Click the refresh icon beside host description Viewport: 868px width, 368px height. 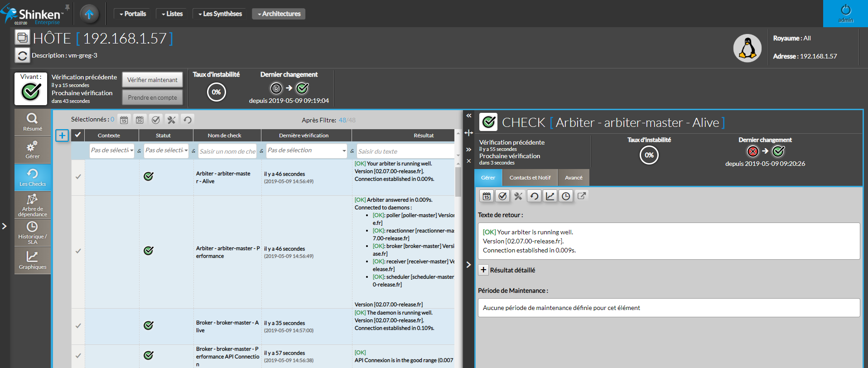point(22,55)
